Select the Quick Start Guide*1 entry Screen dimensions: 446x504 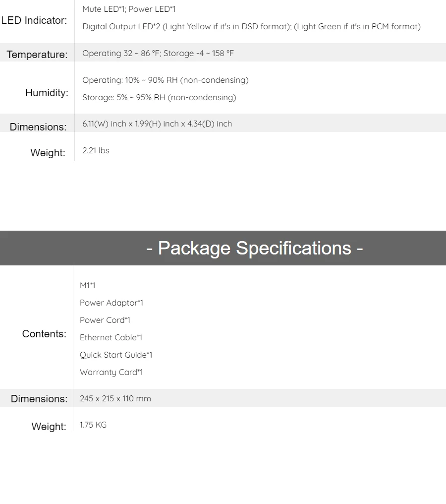pos(116,355)
